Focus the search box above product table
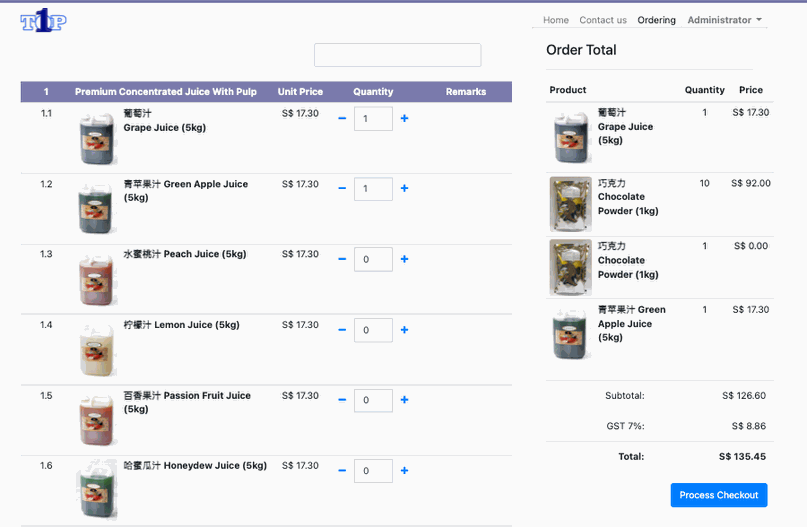The image size is (807, 527). pos(397,55)
